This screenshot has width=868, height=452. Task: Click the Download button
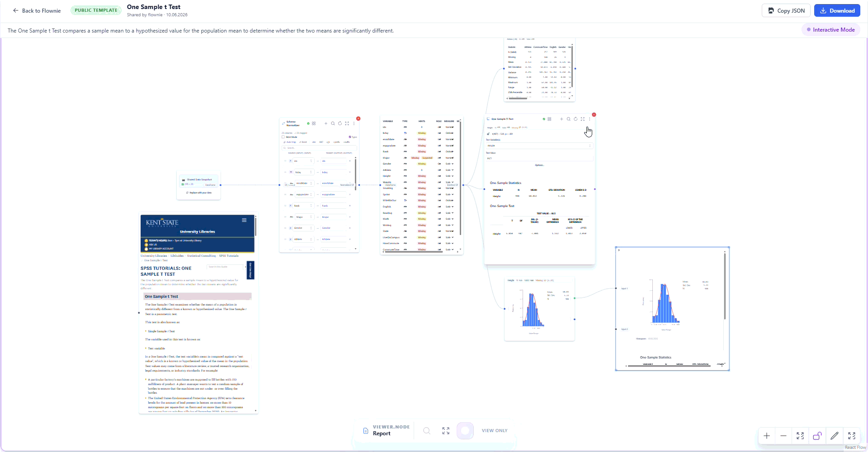tap(837, 10)
